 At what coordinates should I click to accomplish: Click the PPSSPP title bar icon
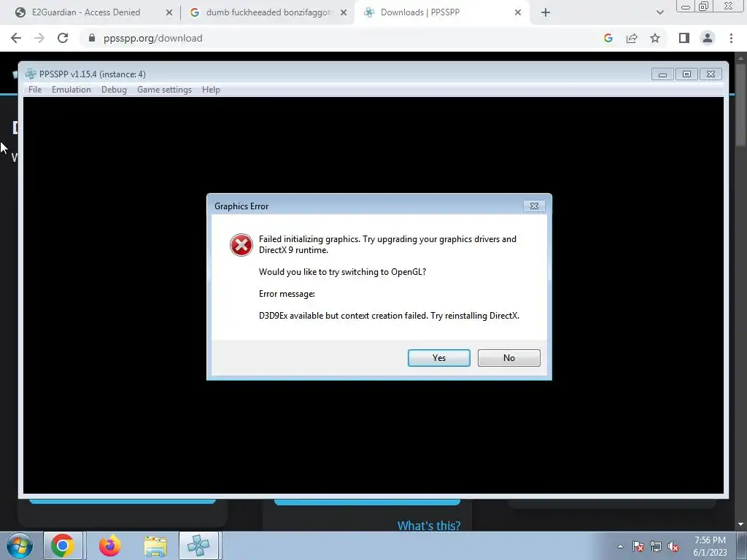point(31,74)
